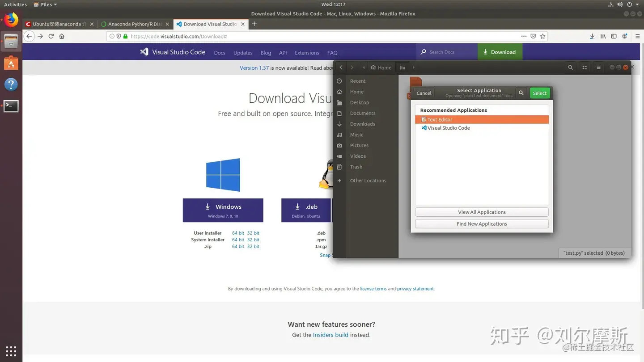Open Updates in VS Code navbar

[x=243, y=53]
